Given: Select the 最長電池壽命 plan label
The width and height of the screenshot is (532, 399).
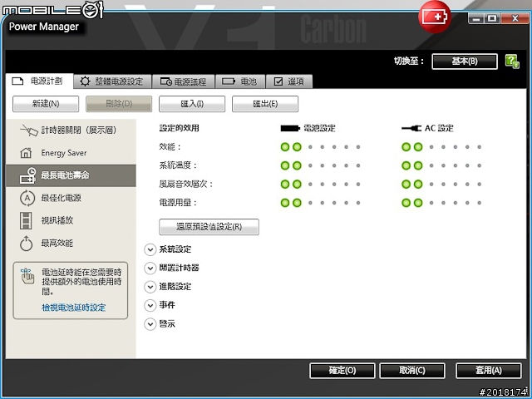Looking at the screenshot, I should pos(65,175).
